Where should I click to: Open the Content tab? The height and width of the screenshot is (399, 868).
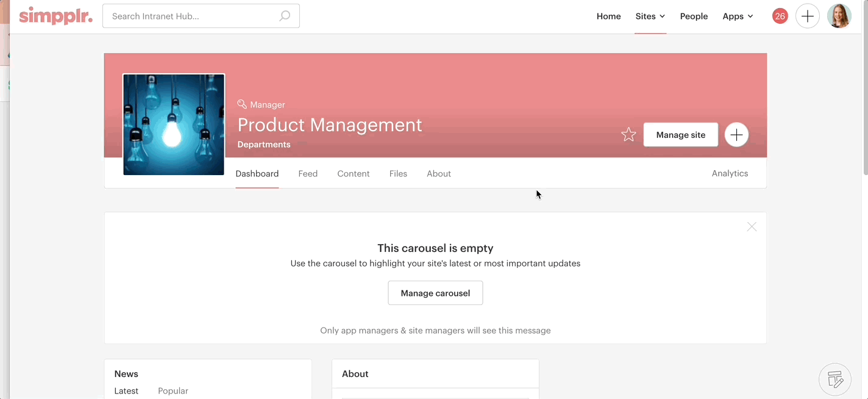[x=354, y=174]
